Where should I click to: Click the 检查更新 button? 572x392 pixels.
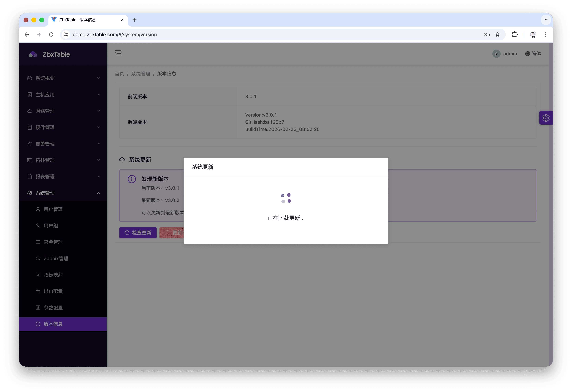(x=138, y=233)
